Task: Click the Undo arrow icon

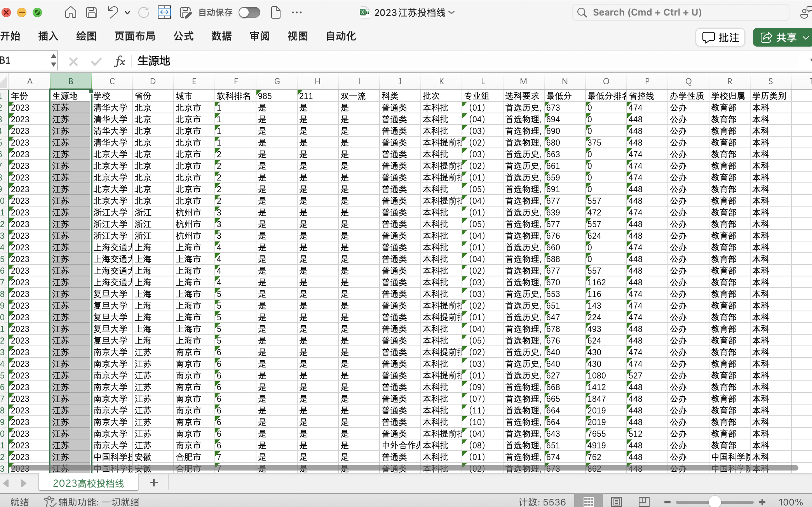Action: click(113, 12)
